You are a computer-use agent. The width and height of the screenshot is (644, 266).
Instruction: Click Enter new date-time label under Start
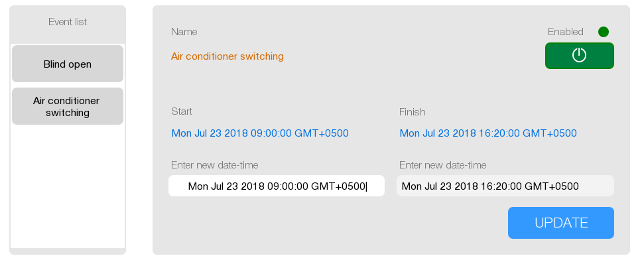pos(214,165)
